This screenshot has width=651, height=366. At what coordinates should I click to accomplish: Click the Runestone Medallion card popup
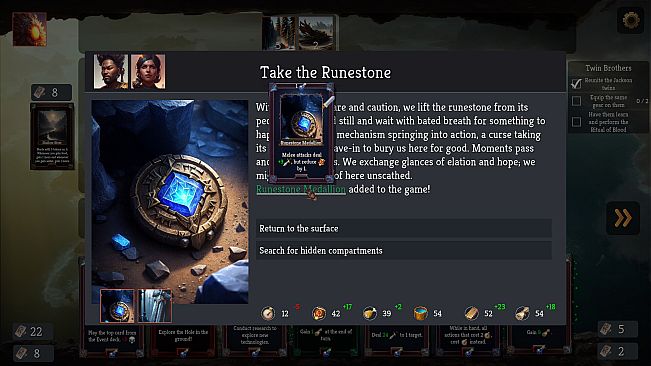point(302,133)
